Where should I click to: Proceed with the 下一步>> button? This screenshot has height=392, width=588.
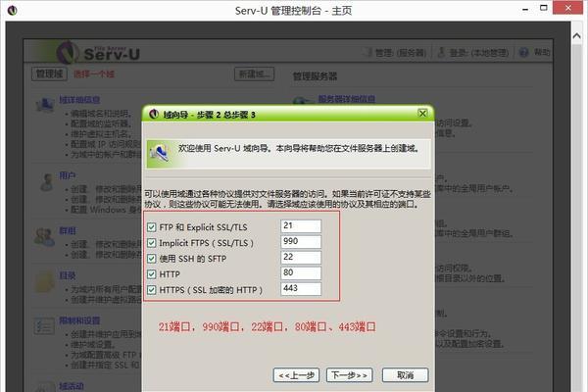[x=350, y=375]
